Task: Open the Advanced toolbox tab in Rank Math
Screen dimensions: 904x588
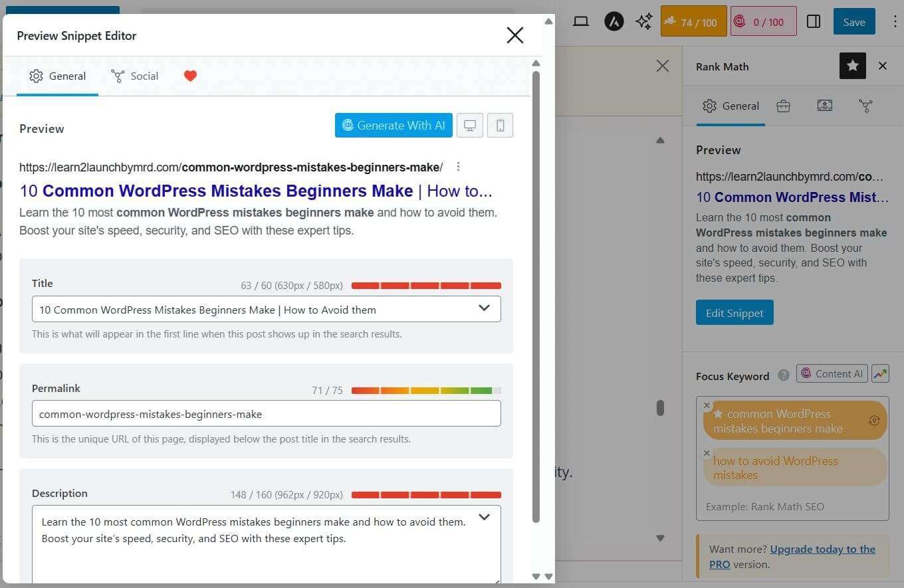Action: click(783, 106)
